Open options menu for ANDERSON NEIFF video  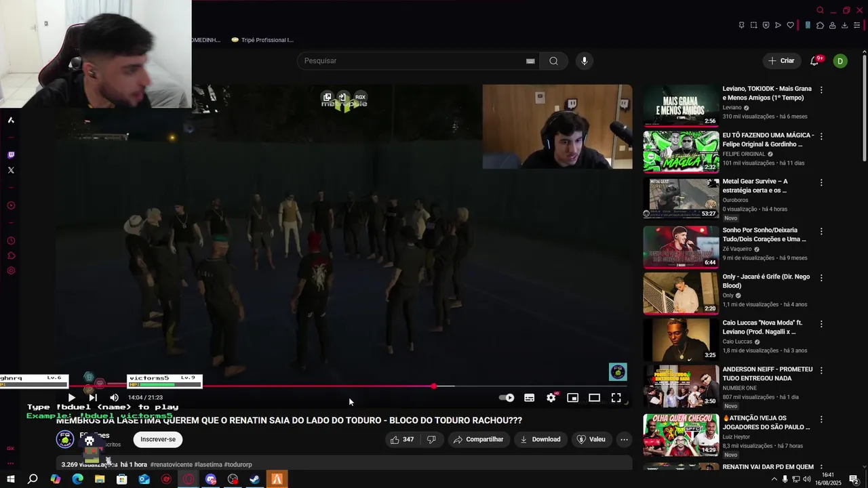tap(821, 370)
